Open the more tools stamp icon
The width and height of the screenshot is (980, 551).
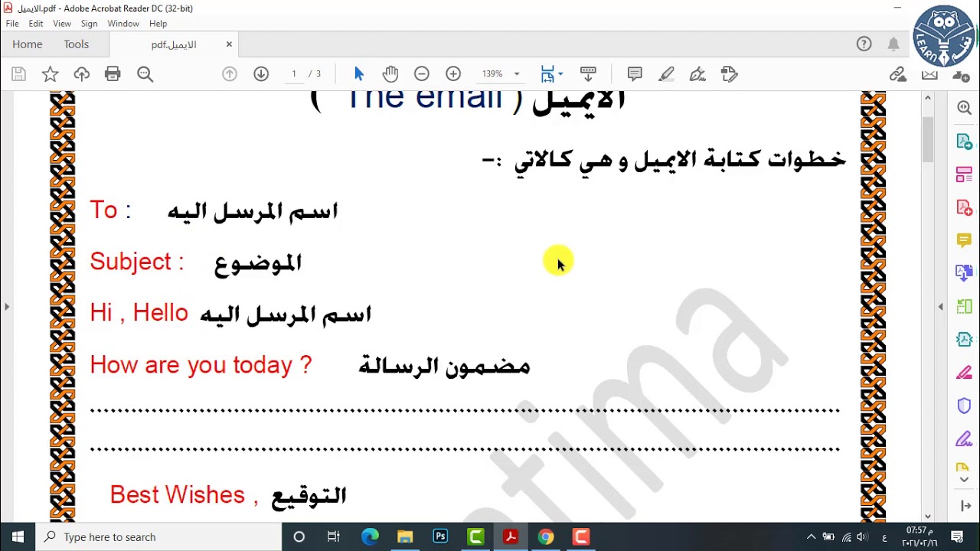tap(729, 74)
